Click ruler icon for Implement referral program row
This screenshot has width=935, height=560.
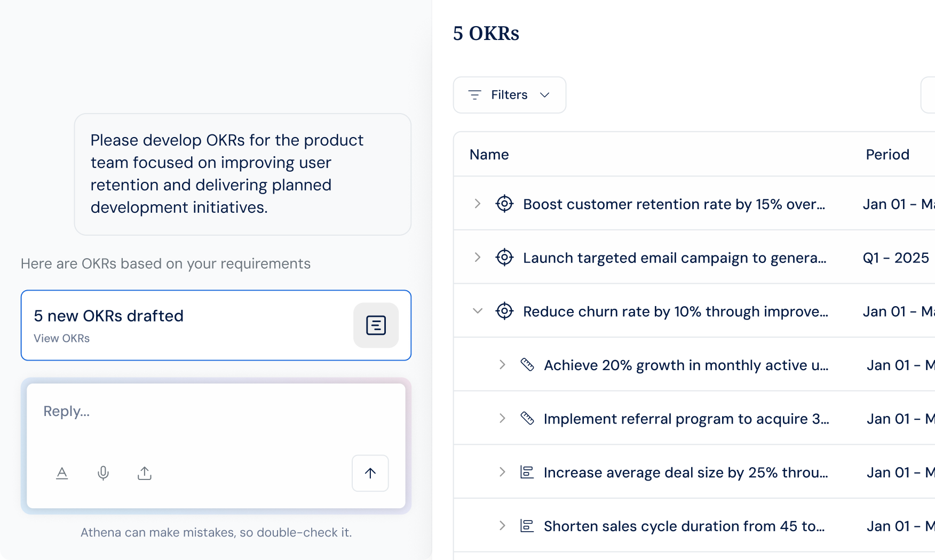coord(527,419)
